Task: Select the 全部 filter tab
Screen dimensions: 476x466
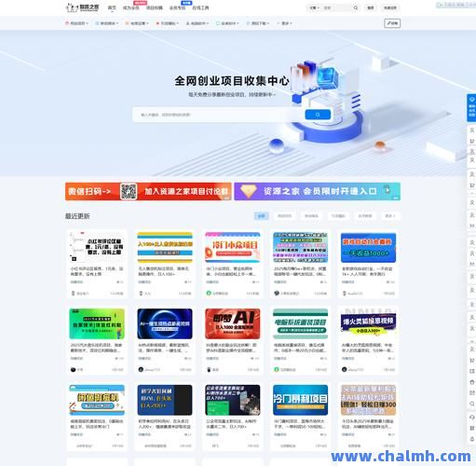Action: pos(262,216)
